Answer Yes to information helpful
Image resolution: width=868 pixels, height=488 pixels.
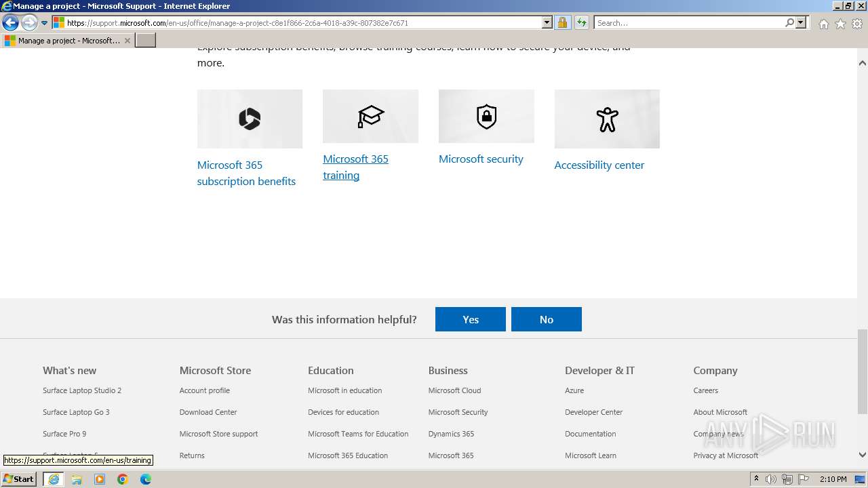pos(471,319)
